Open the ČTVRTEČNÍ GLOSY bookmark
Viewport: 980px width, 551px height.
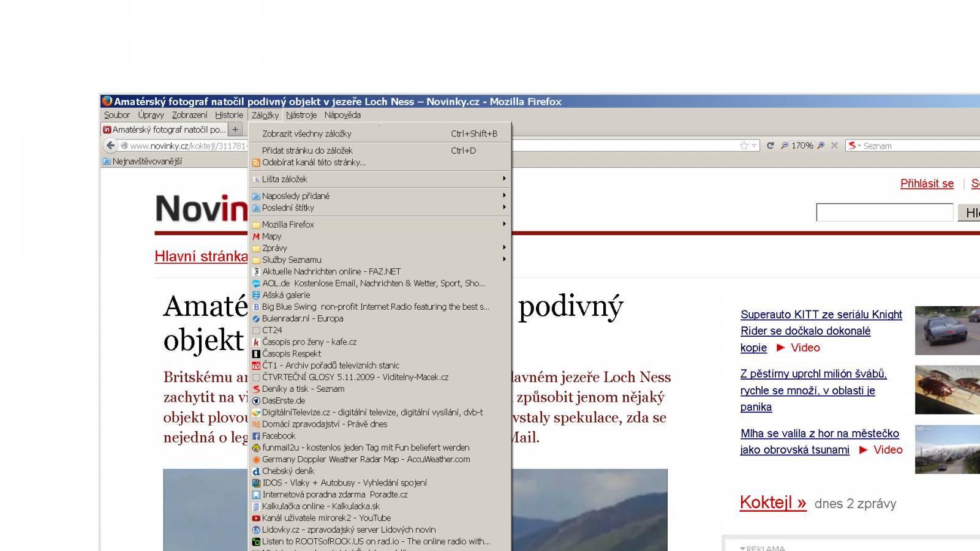point(380,377)
